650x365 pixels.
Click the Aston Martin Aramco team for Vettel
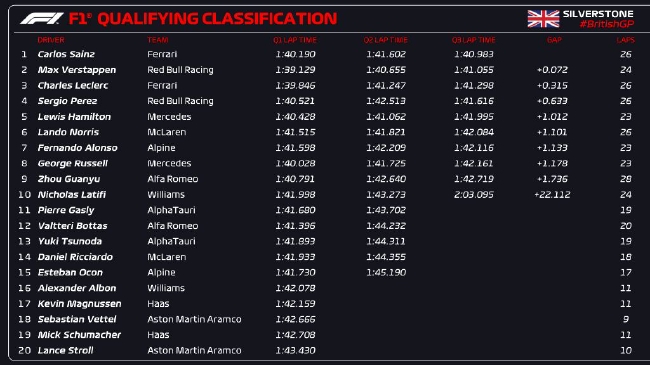coord(194,319)
